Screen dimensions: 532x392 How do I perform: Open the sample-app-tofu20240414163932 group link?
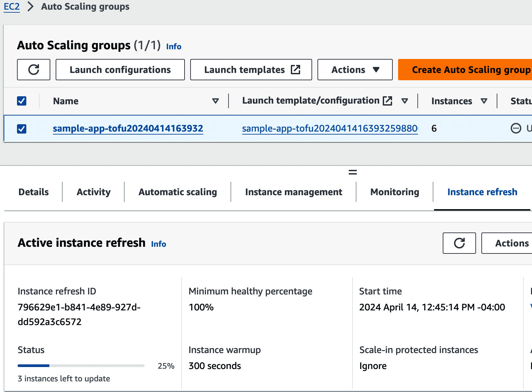point(128,128)
